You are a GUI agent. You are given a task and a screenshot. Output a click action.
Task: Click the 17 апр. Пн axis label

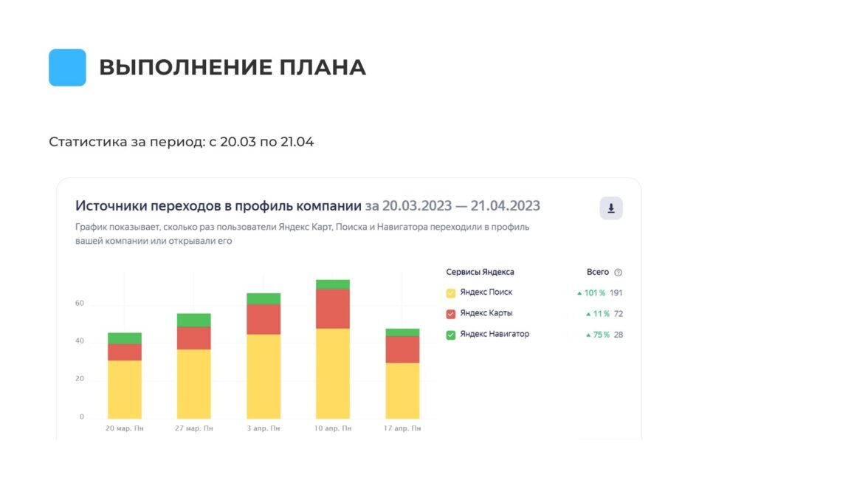pyautogui.click(x=402, y=428)
